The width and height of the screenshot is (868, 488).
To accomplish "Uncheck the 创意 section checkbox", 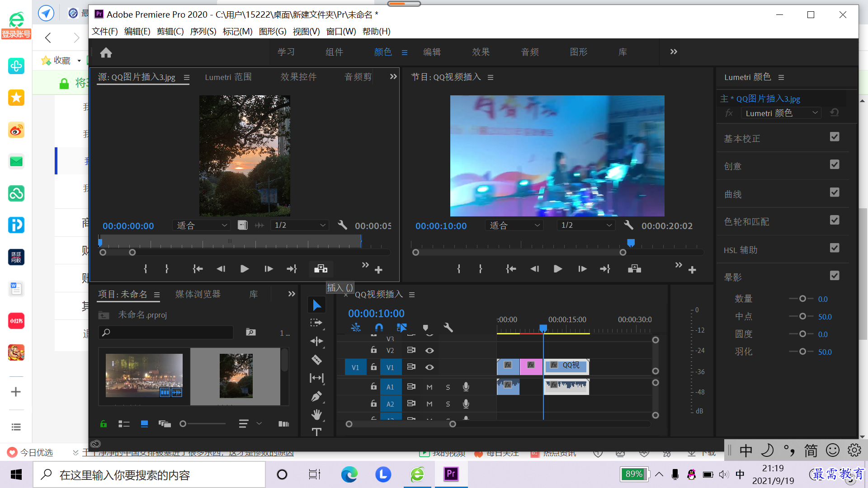I will (x=835, y=164).
